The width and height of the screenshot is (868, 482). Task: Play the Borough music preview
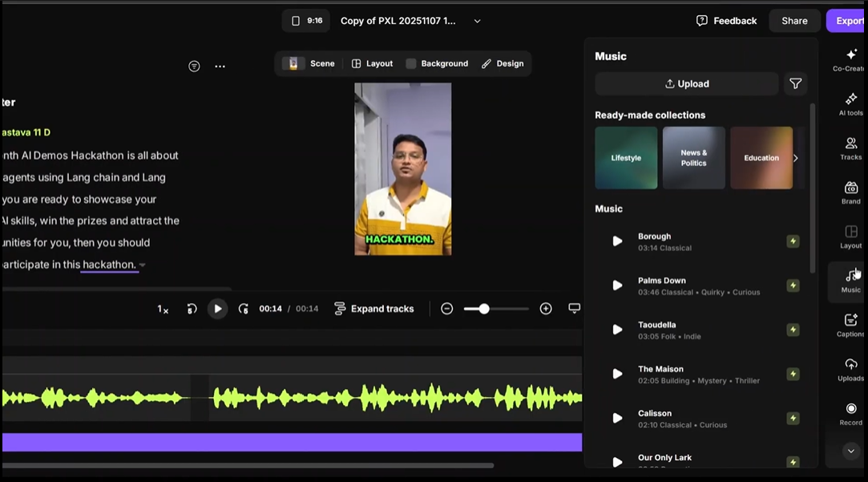click(617, 241)
